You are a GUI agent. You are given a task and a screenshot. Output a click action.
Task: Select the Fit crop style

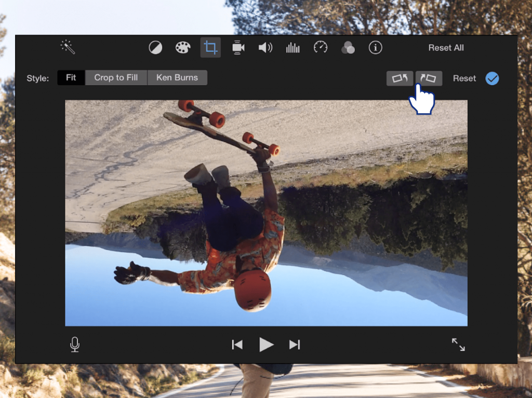(x=71, y=78)
